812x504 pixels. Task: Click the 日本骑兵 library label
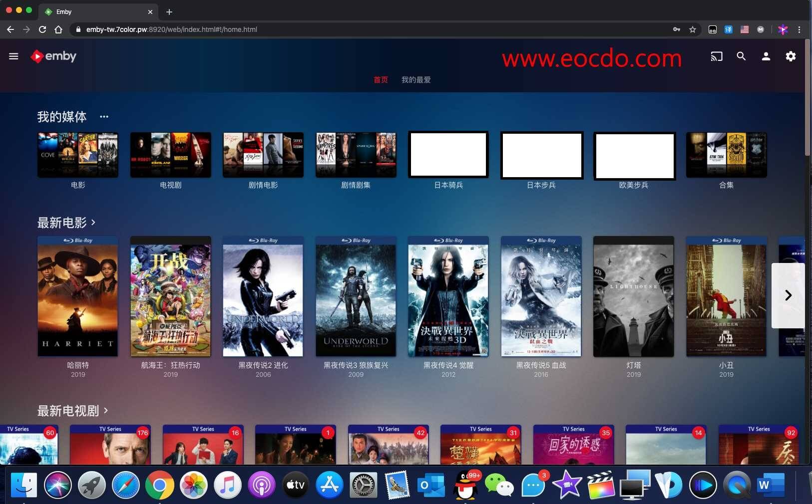click(x=448, y=185)
